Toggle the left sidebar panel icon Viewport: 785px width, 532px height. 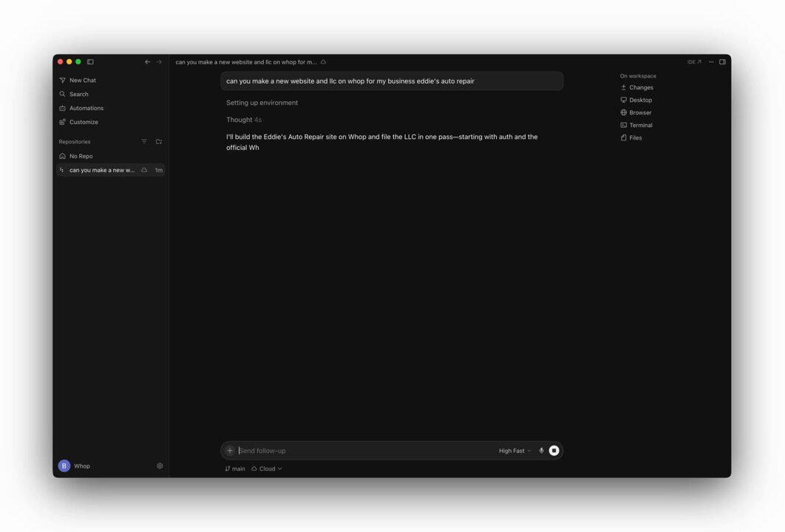(90, 62)
